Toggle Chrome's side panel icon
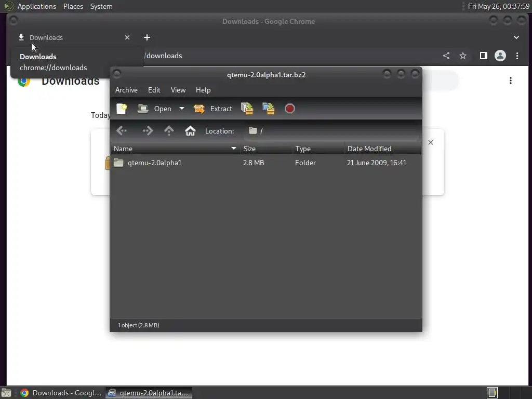 click(484, 56)
